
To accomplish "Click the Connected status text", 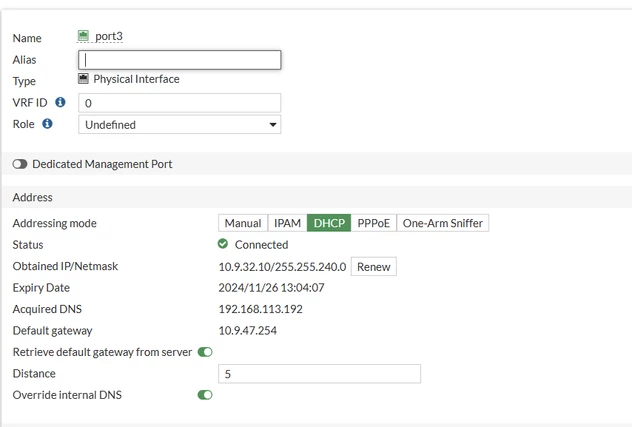I will [261, 244].
